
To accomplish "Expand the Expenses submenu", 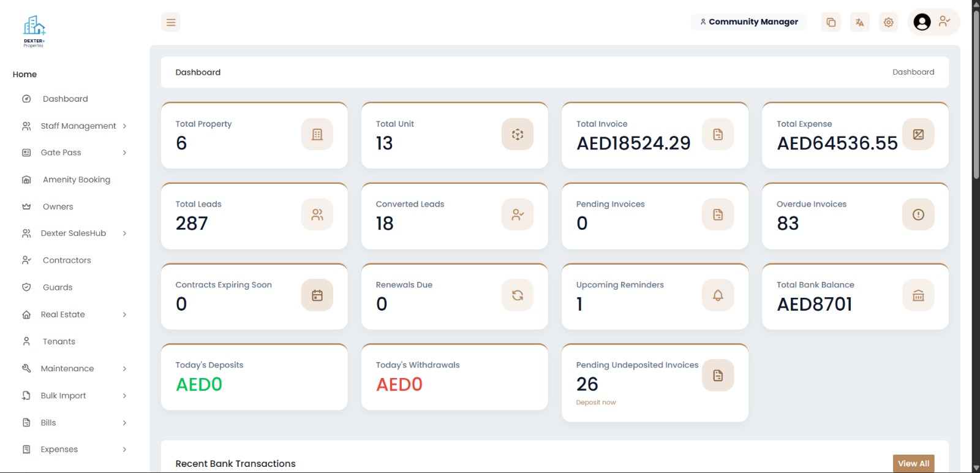I will 74,449.
